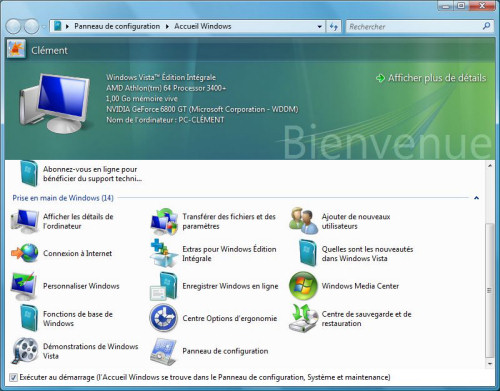Open Centre Options d'ergonomie icon
The height and width of the screenshot is (391, 500).
163,318
